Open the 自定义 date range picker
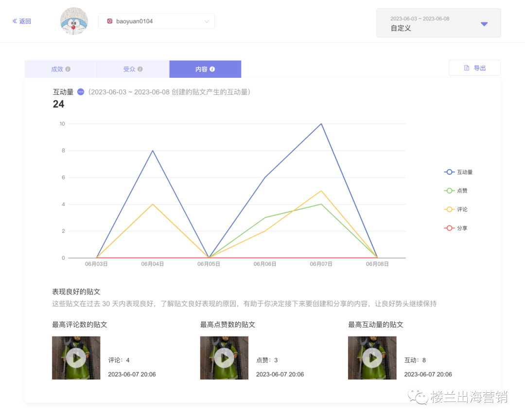 point(438,23)
